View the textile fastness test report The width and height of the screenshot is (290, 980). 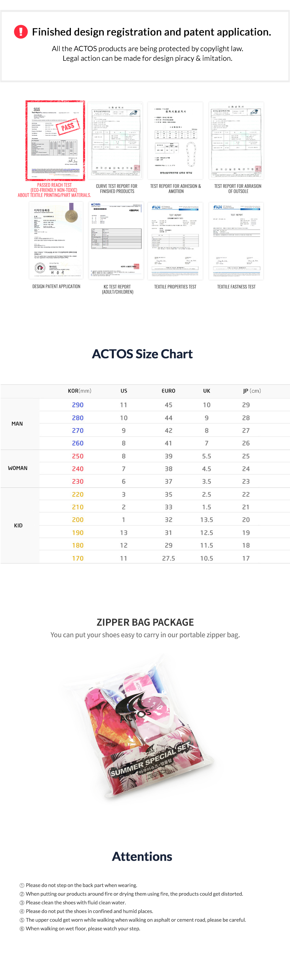point(236,240)
